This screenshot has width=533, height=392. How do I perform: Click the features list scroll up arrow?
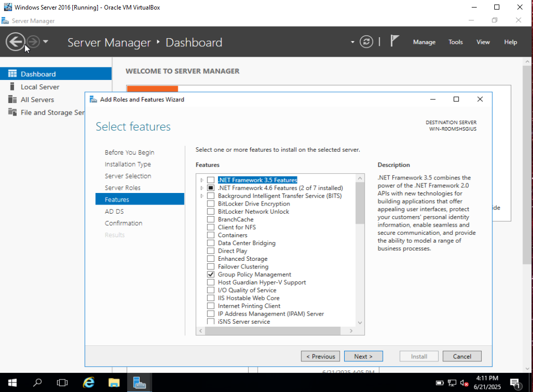coord(360,178)
